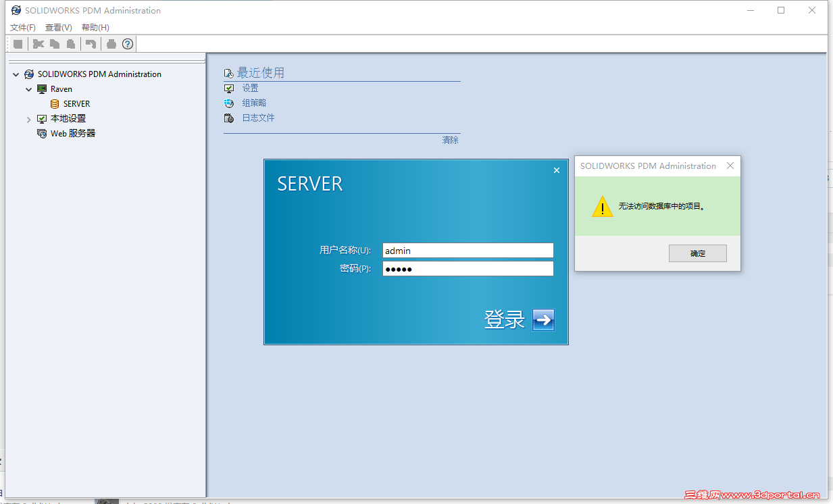
Task: Click the 登录 arrow icon in login dialog
Action: (543, 320)
